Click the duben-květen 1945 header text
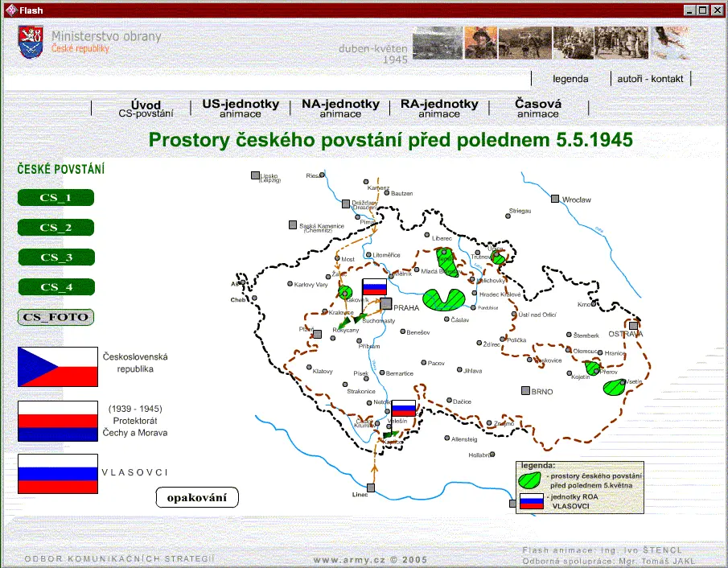The image size is (728, 568). [x=373, y=54]
